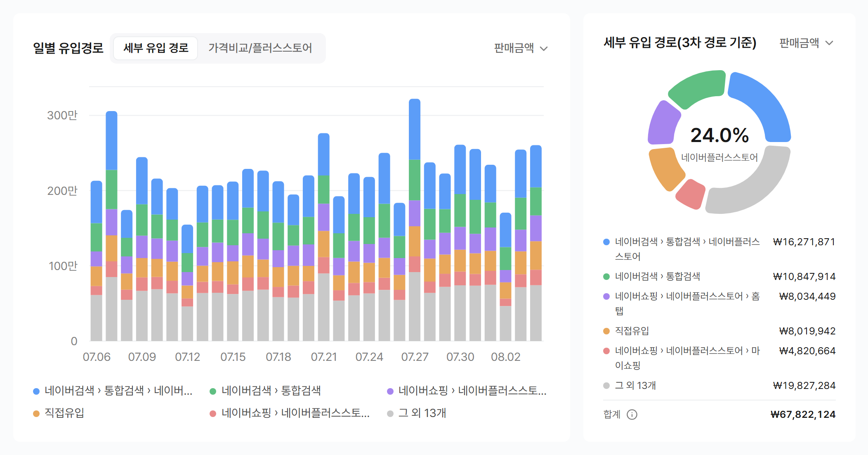Image resolution: width=868 pixels, height=455 pixels.
Task: Select the 세부 유입 경로 tab
Action: 156,48
